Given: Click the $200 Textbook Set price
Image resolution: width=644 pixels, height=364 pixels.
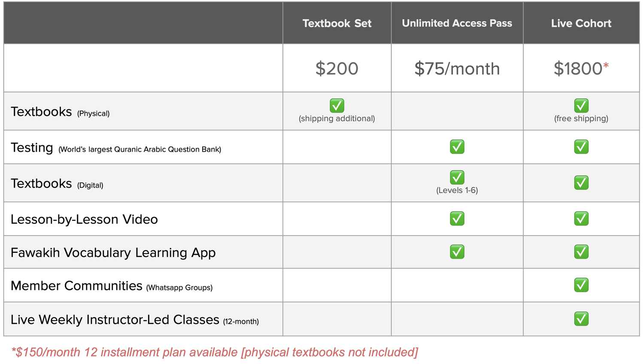Looking at the screenshot, I should [x=337, y=69].
